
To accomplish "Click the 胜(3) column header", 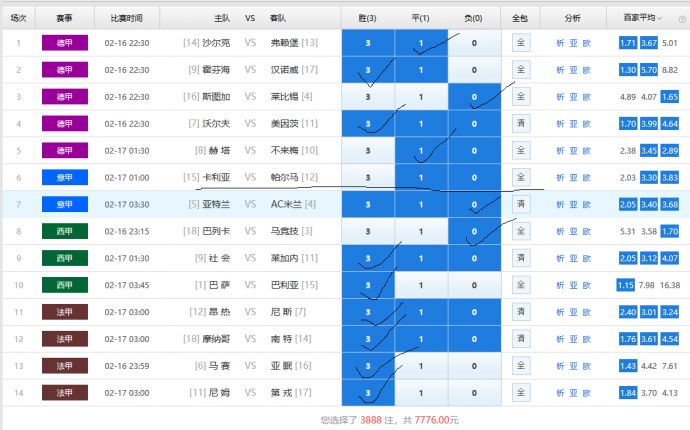I will pyautogui.click(x=367, y=18).
